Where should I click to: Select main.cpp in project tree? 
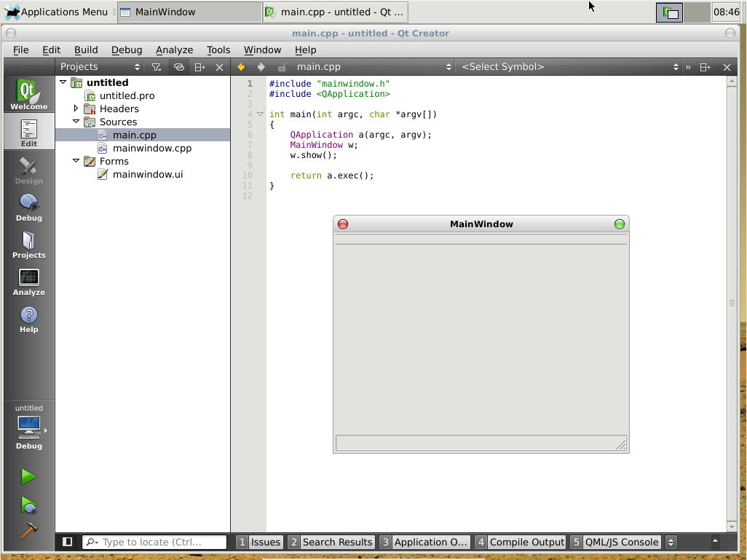point(135,135)
